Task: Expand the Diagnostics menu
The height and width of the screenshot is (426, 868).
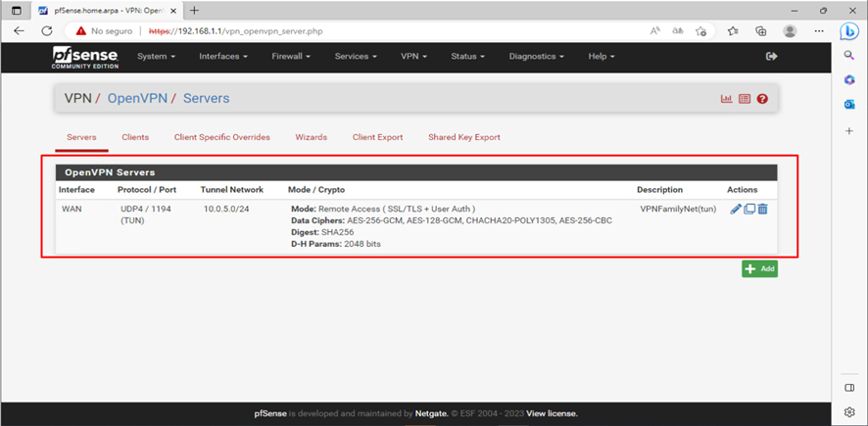Action: (x=537, y=57)
